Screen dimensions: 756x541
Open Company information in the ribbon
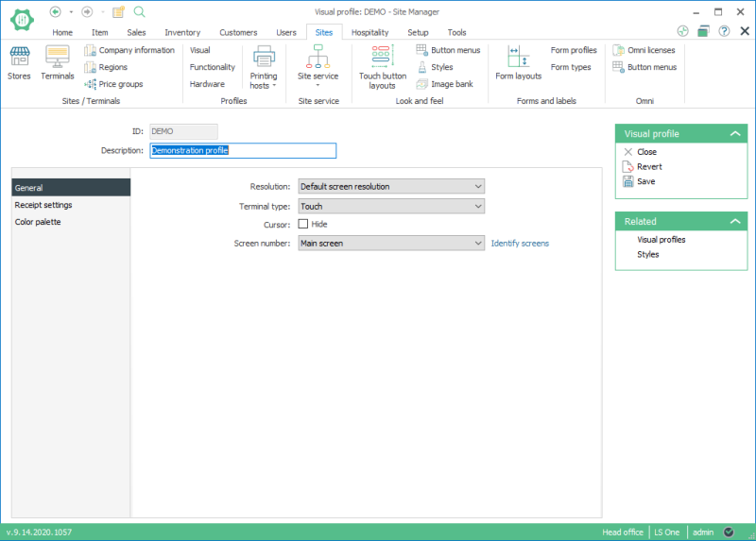129,50
